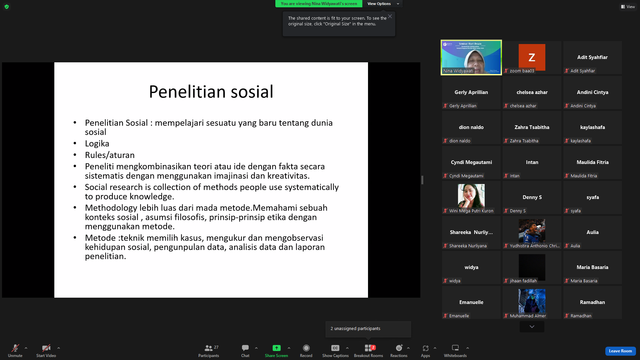Select Denny S participant tile
This screenshot has height=360, width=640.
point(532,198)
